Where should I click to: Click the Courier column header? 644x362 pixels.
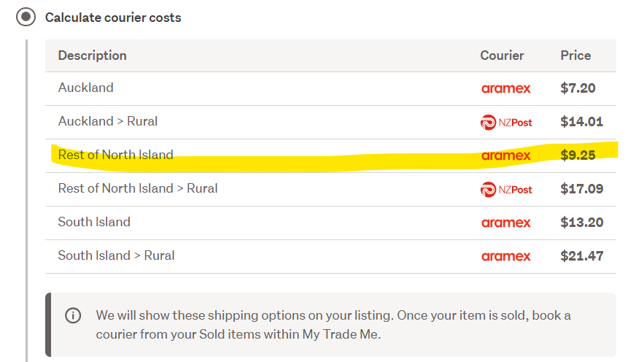502,55
